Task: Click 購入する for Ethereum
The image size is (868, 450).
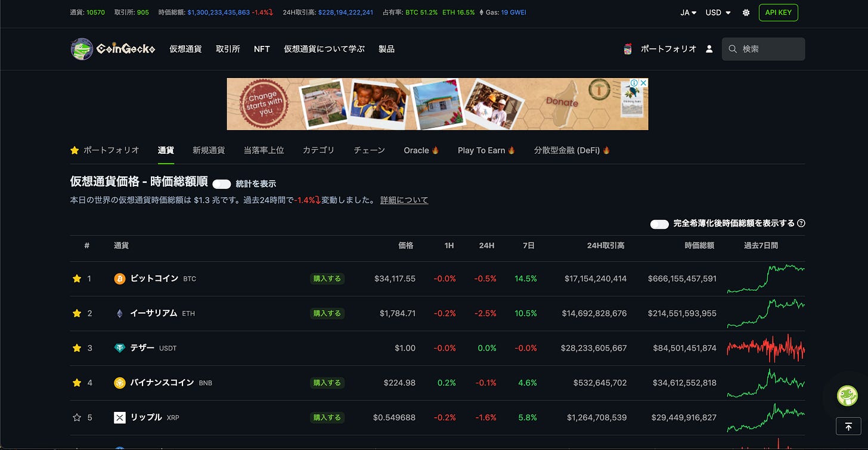Action: [327, 313]
